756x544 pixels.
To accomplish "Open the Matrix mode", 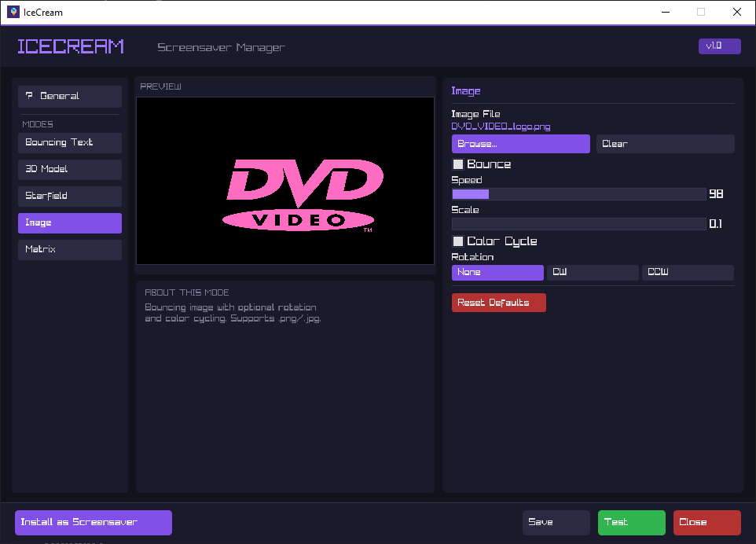I will coord(70,250).
